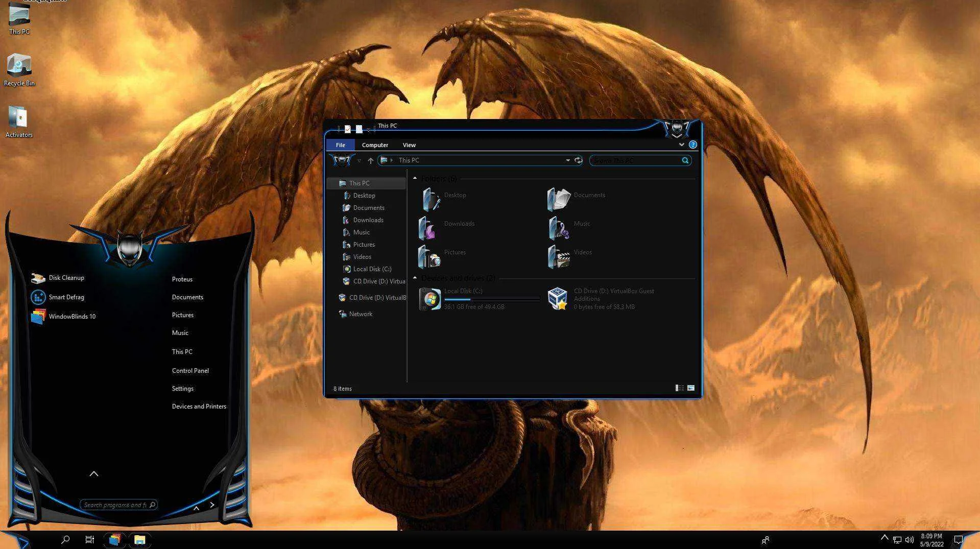The image size is (980, 549).
Task: Open the View ribbon tab
Action: (x=409, y=145)
